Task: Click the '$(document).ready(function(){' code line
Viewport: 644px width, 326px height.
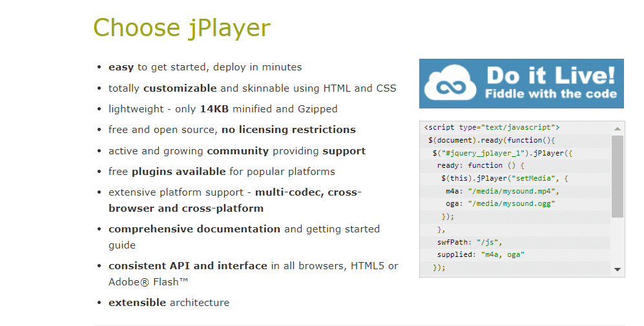Action: [x=491, y=140]
